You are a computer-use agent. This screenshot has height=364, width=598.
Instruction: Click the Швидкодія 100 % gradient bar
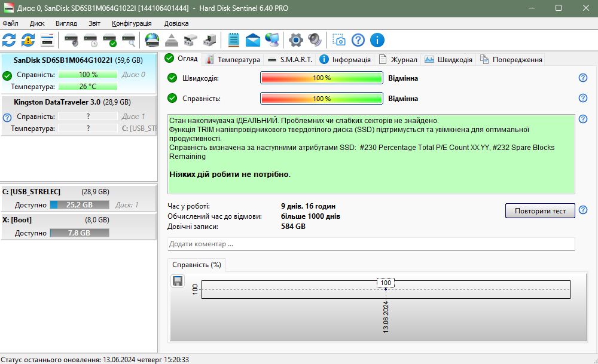(322, 78)
